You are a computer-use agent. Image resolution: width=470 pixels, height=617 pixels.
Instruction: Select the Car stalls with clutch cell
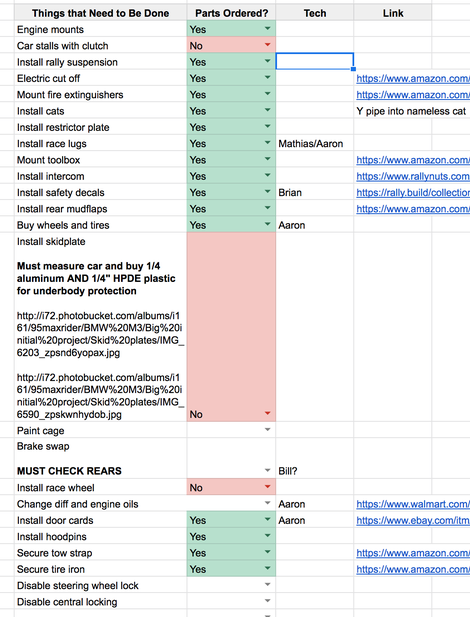100,46
